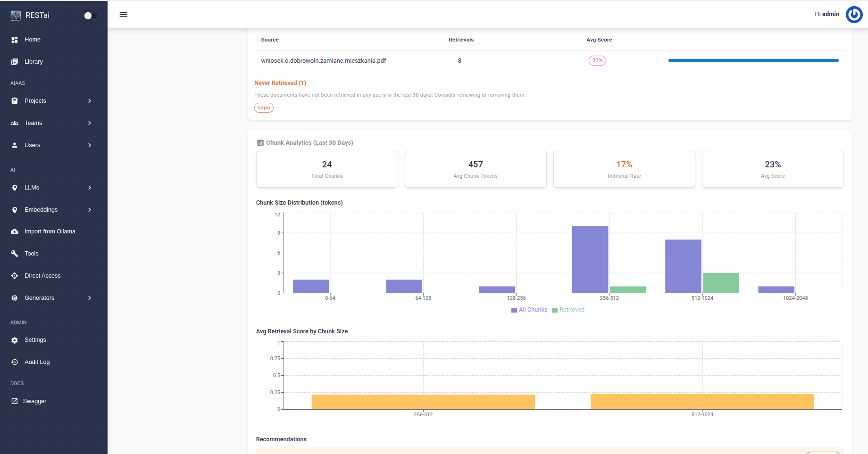Select the wniosek PDF source row
Screen dimensions: 868x454
323,60
